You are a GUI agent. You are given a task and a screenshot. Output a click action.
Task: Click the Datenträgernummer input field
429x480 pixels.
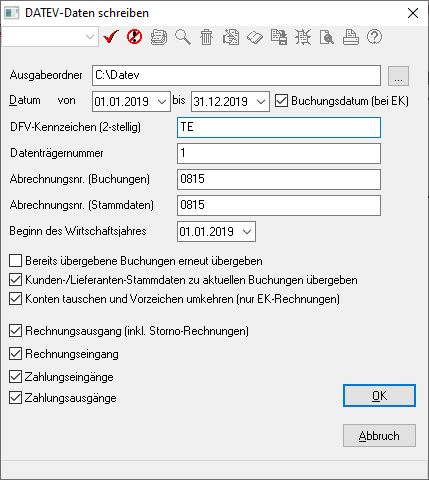(x=279, y=153)
